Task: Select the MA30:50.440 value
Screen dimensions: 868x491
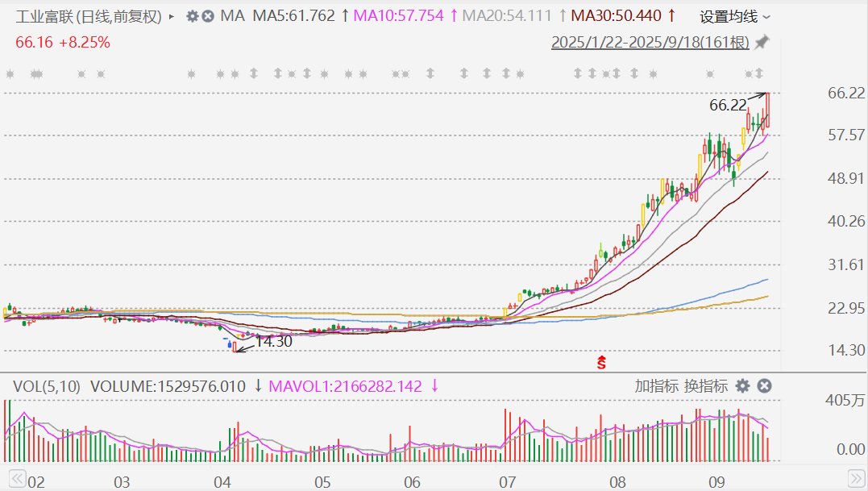Action: point(616,15)
